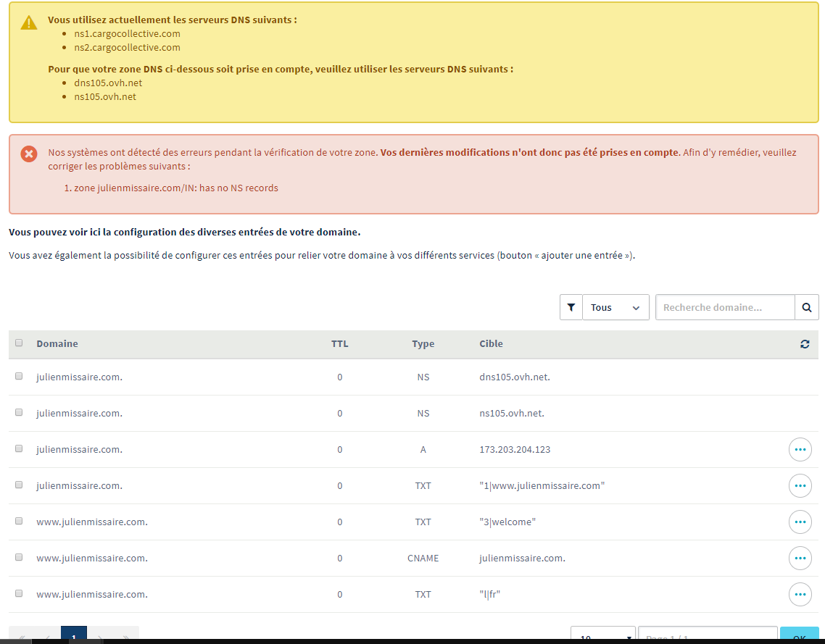Click www.julienmissaire.com link in "3|welcome" row

[x=92, y=522]
